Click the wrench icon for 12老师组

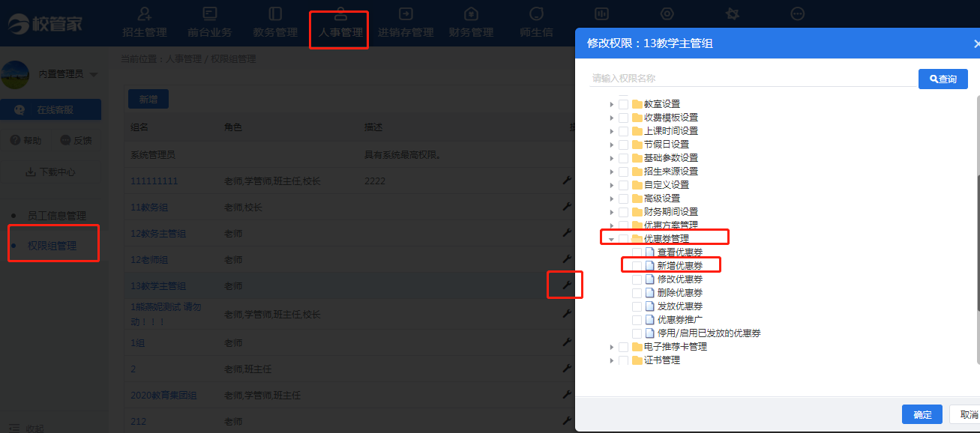pos(567,259)
